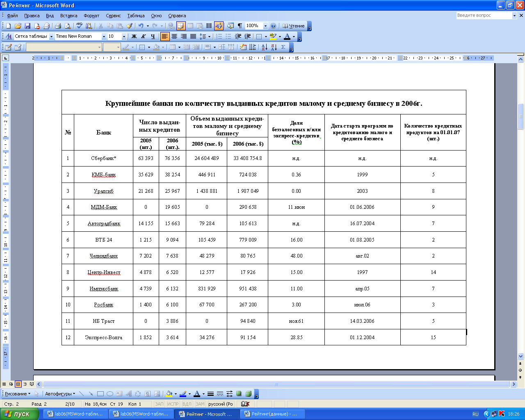Toggle the Tables and Borders toolbar
Screen dimensions: 525x420
[x=181, y=26]
